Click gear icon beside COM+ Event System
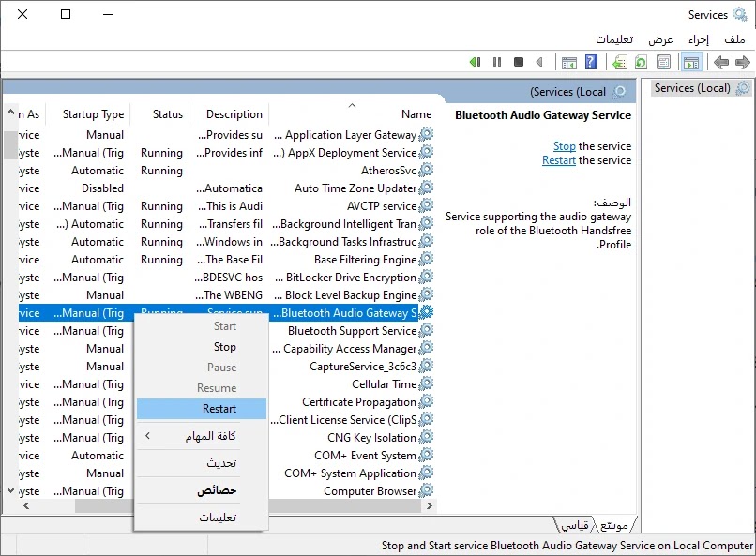The width and height of the screenshot is (756, 556). pyautogui.click(x=426, y=456)
